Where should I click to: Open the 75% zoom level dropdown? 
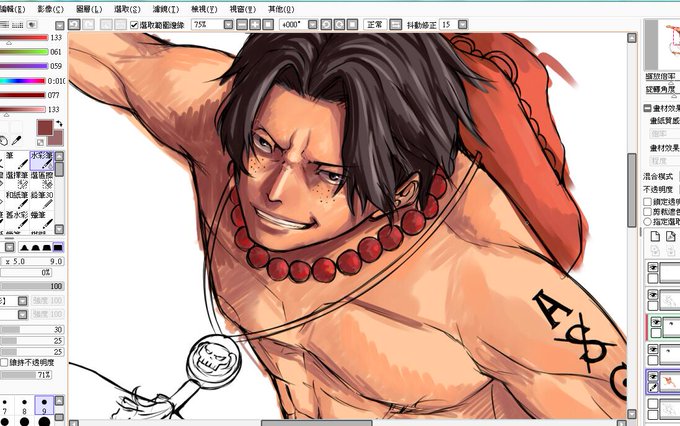tap(228, 25)
